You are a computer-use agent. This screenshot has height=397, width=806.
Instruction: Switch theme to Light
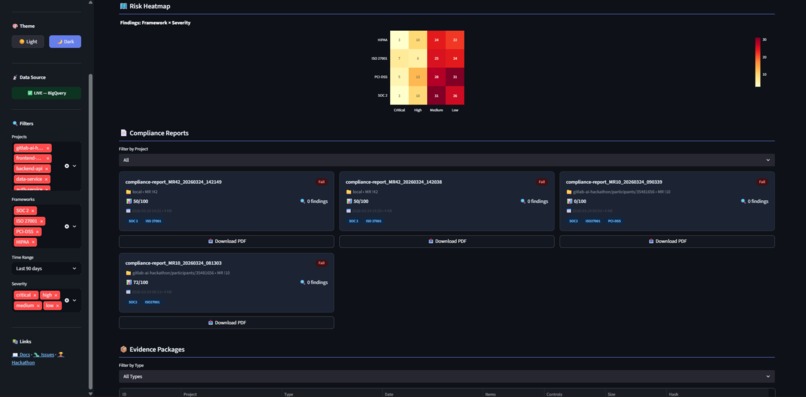[x=28, y=42]
